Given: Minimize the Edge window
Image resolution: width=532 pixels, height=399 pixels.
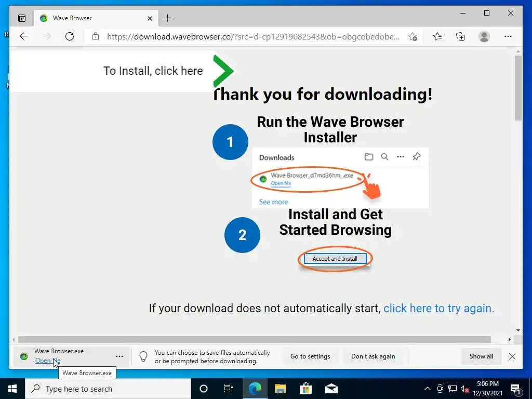Looking at the screenshot, I should (x=463, y=13).
